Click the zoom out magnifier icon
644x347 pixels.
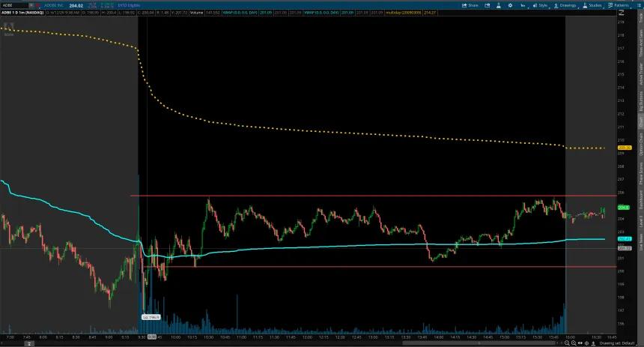[567, 343]
